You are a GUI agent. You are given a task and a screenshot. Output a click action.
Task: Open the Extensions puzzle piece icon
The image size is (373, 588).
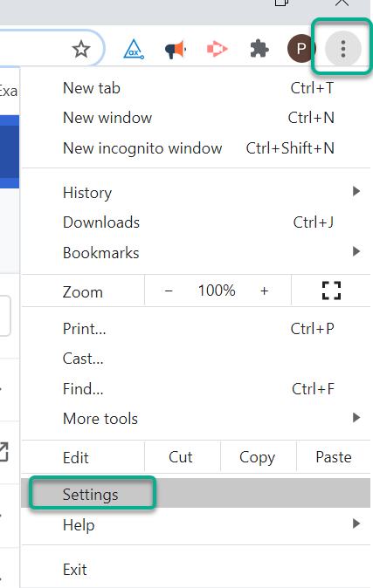click(259, 49)
